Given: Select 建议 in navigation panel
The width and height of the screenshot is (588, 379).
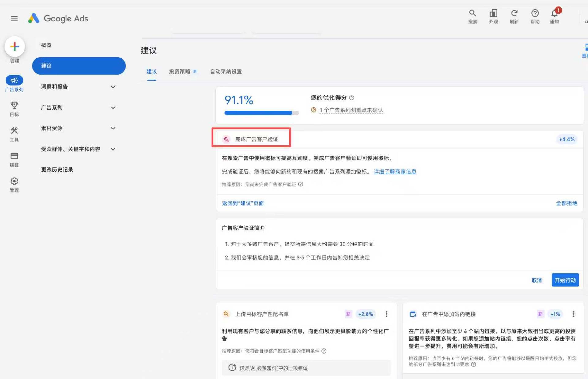Looking at the screenshot, I should (x=79, y=66).
